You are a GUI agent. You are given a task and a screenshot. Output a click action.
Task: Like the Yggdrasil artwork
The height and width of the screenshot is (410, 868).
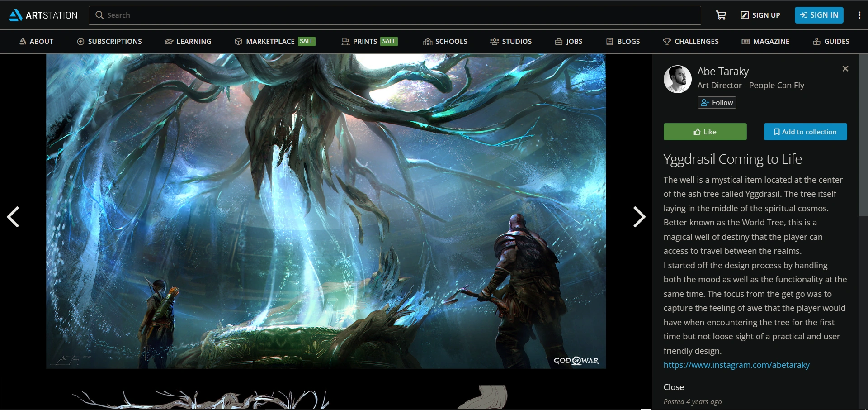pos(705,132)
